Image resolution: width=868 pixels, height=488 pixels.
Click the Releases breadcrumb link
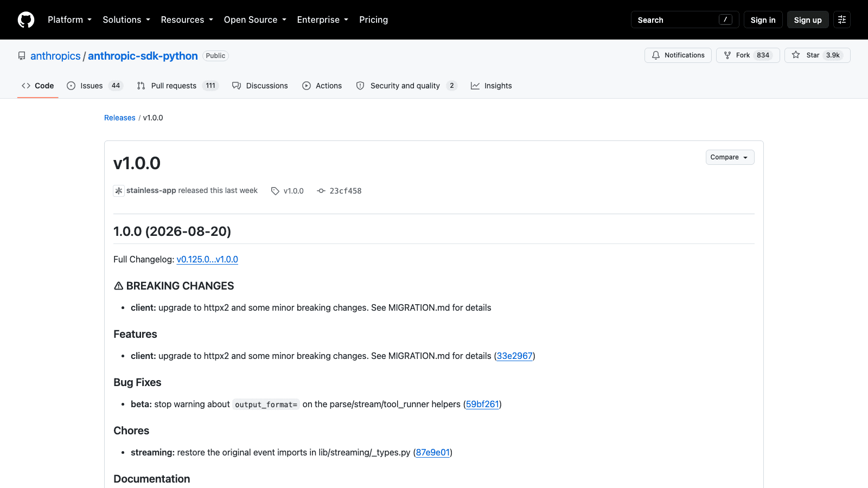pos(120,118)
